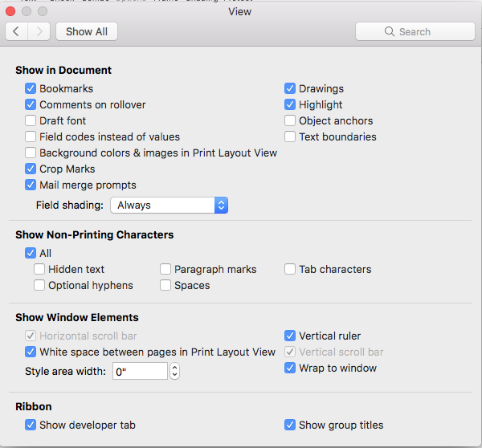Disable Crop Marks checkbox
This screenshot has width=482, height=448.
(31, 169)
